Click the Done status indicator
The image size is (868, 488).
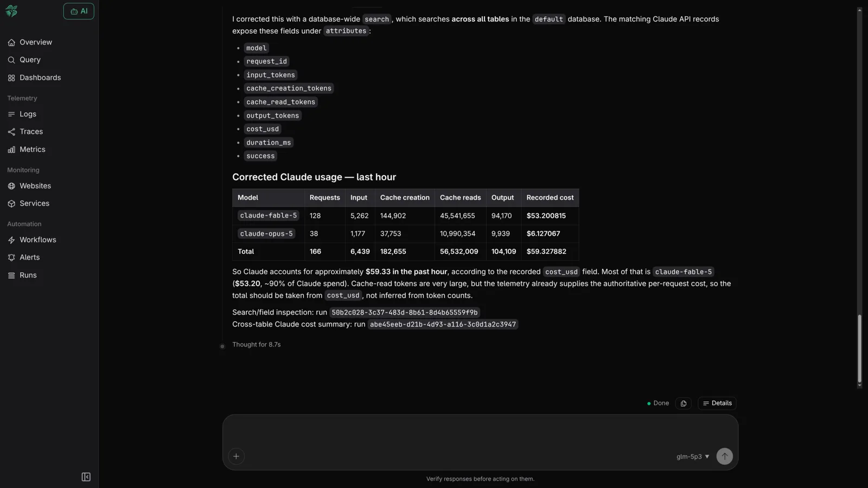point(658,403)
